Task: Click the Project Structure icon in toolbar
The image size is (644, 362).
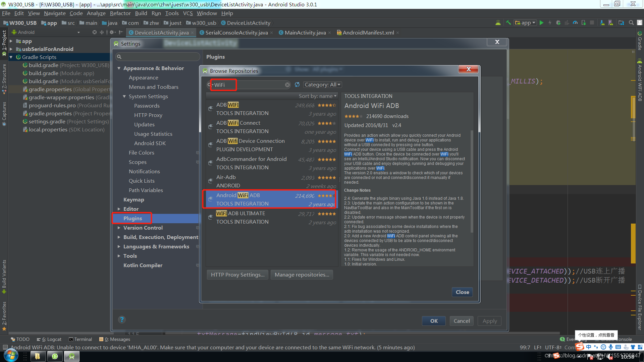Action: click(x=621, y=23)
